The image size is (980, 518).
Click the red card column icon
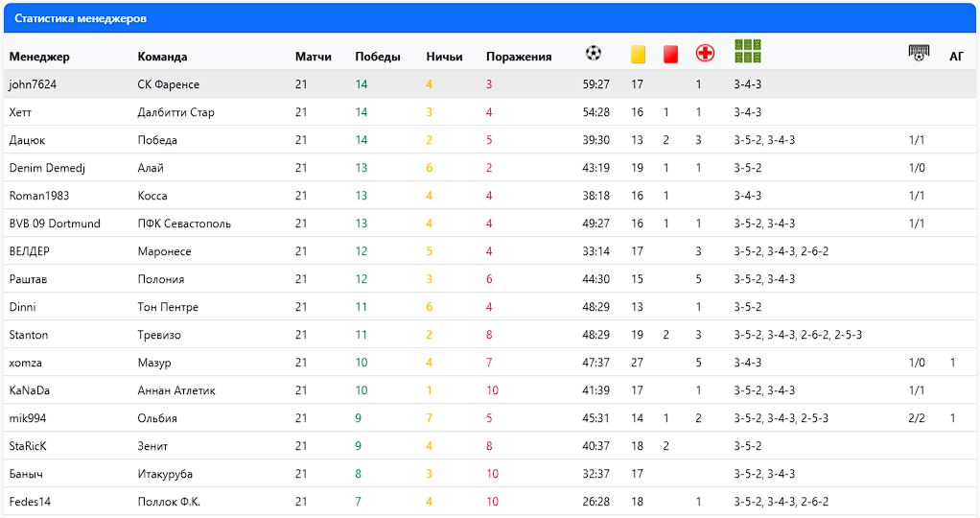pyautogui.click(x=670, y=55)
